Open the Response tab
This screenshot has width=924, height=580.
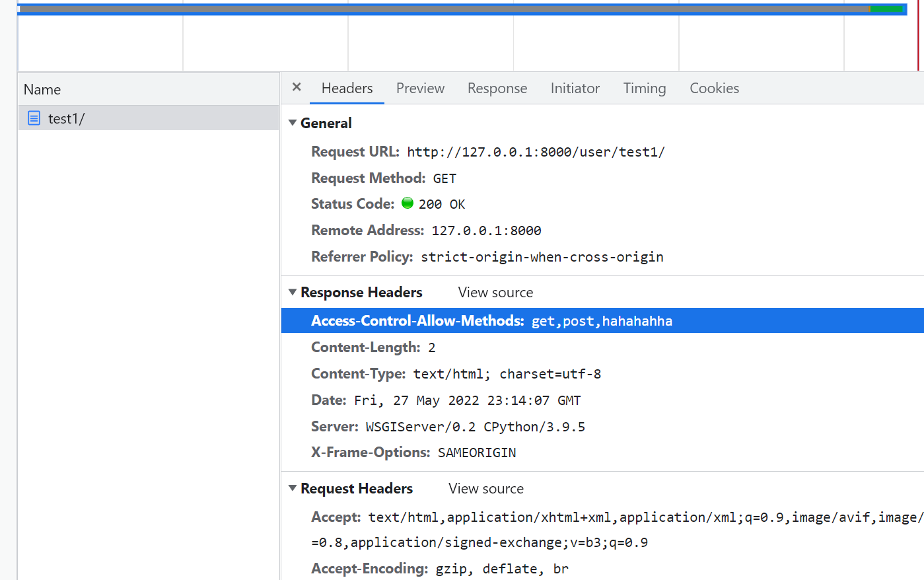coord(497,89)
